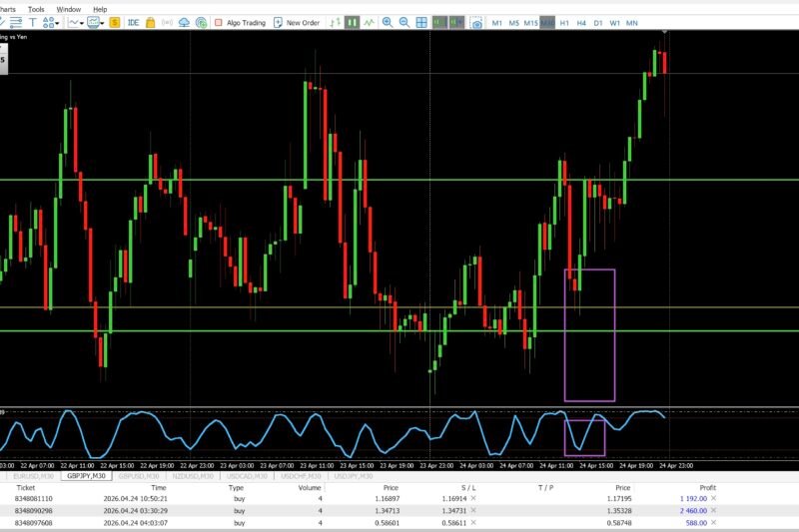Image resolution: width=799 pixels, height=532 pixels.
Task: Switch to W1 weekly timeframe
Action: tap(614, 23)
